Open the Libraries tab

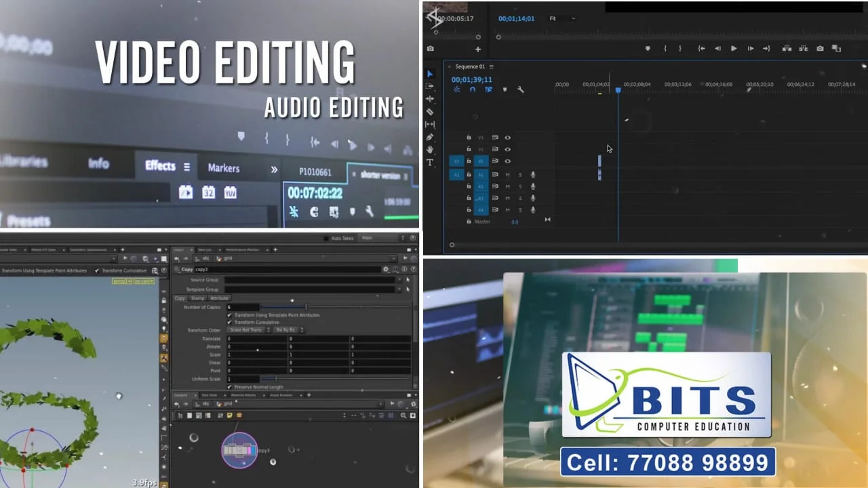[23, 162]
